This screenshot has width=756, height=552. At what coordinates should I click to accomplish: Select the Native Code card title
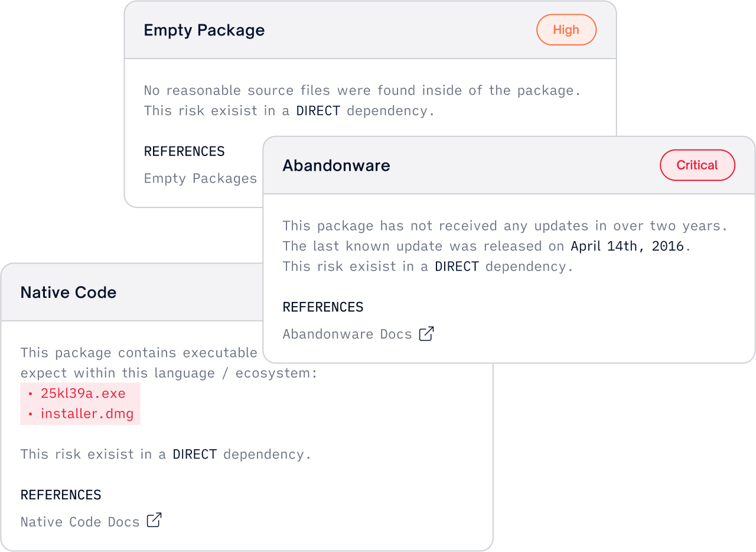click(69, 293)
